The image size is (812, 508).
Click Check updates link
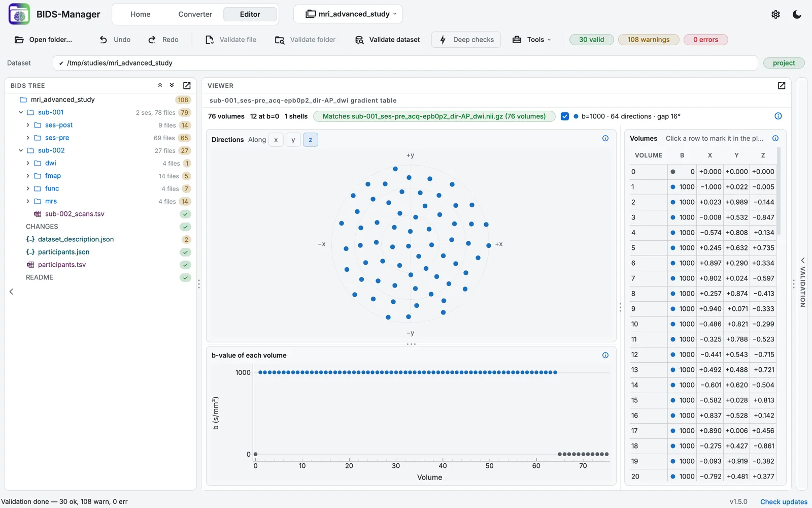coord(784,502)
